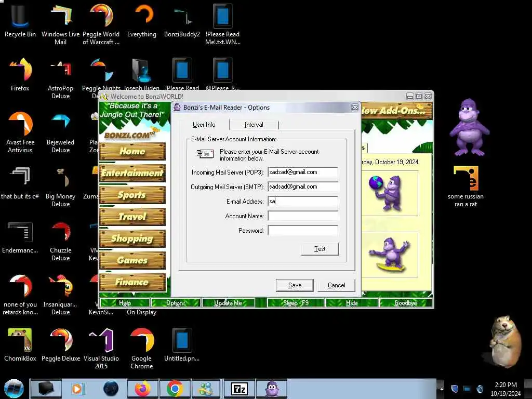
Task: Open Windows Live Mail desktop icon
Action: (60, 24)
